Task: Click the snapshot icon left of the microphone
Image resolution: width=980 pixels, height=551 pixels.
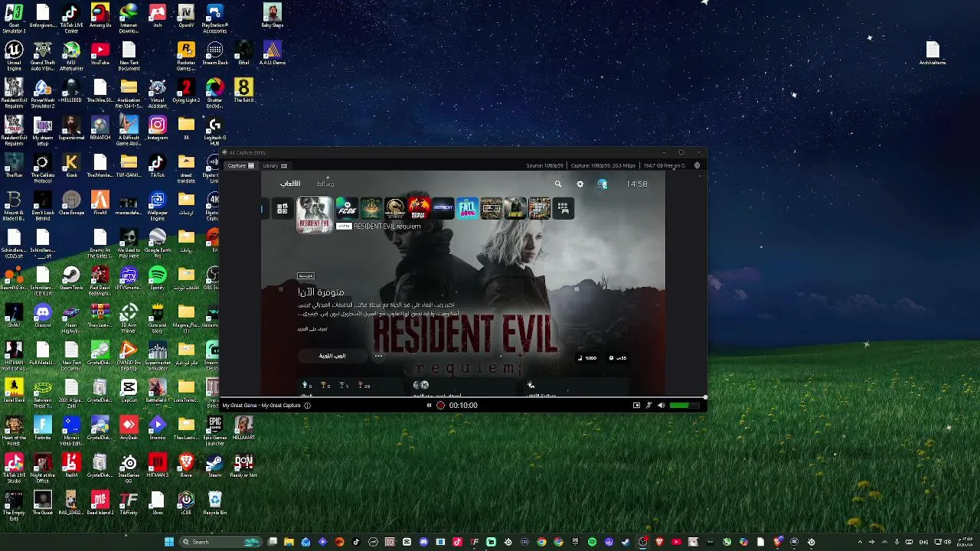Action: (636, 406)
